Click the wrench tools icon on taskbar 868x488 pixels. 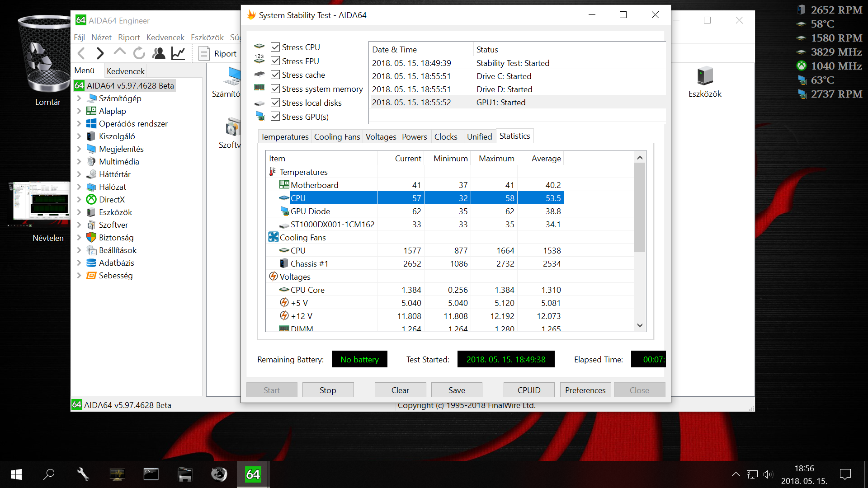(83, 474)
